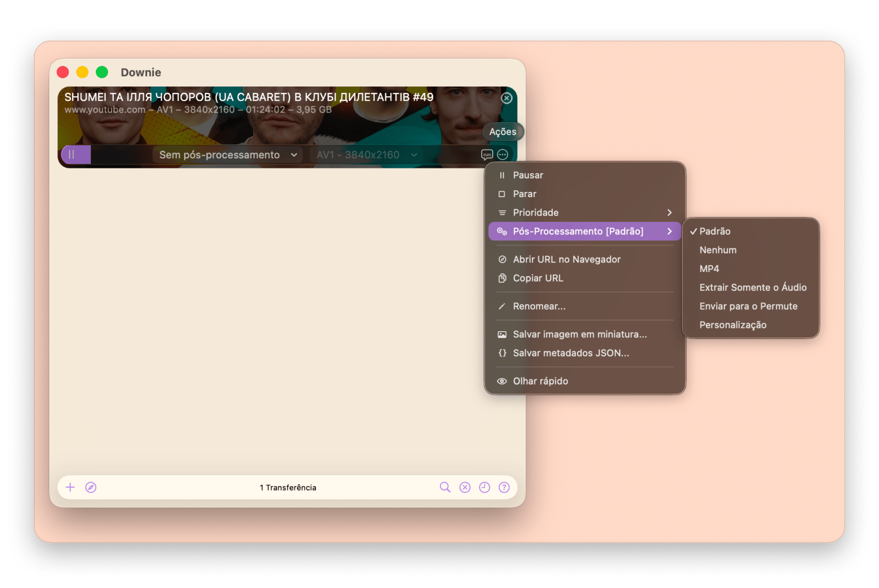The image size is (879, 588).
Task: Click the clipboard icon beside Copiar URL
Action: tap(501, 278)
